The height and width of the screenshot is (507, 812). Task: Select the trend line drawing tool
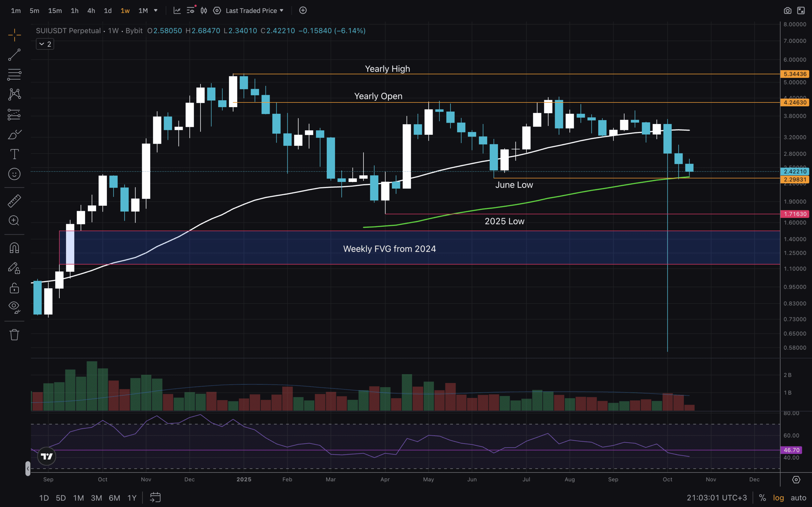tap(14, 55)
